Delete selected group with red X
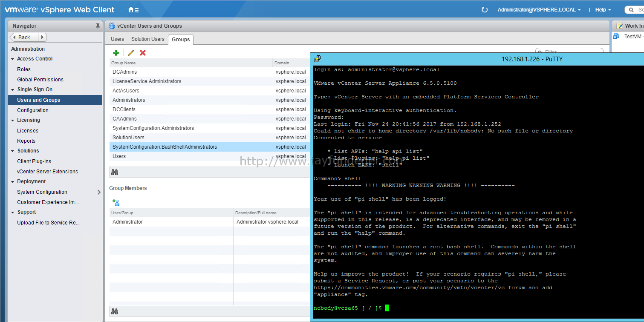This screenshot has width=644, height=322. tap(143, 53)
